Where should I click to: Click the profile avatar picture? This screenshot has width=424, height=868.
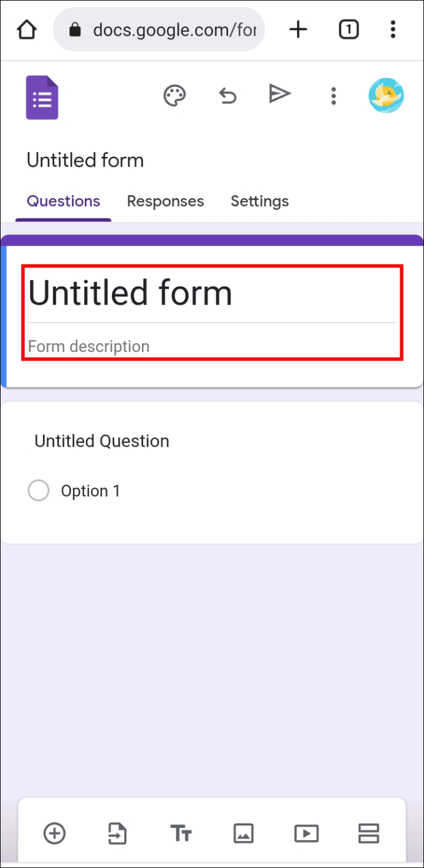pos(387,95)
